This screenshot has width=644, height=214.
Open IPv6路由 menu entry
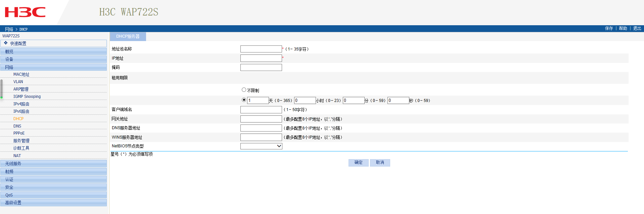(x=21, y=111)
